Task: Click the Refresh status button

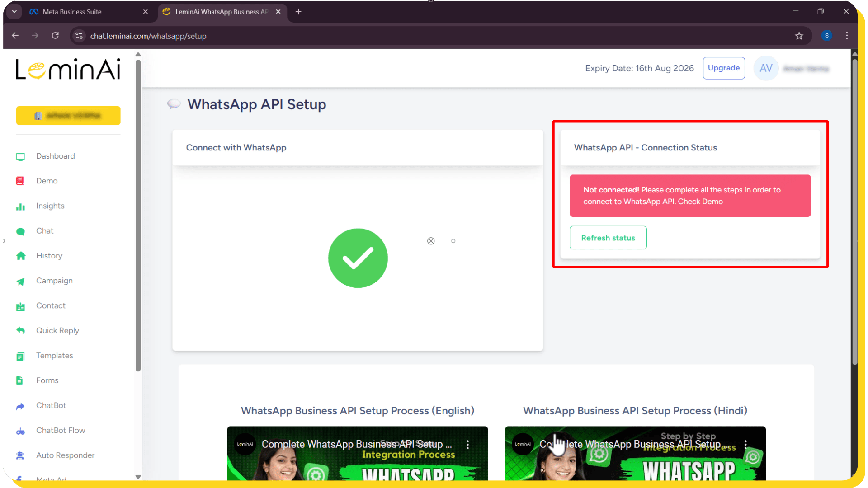Action: [x=608, y=238]
